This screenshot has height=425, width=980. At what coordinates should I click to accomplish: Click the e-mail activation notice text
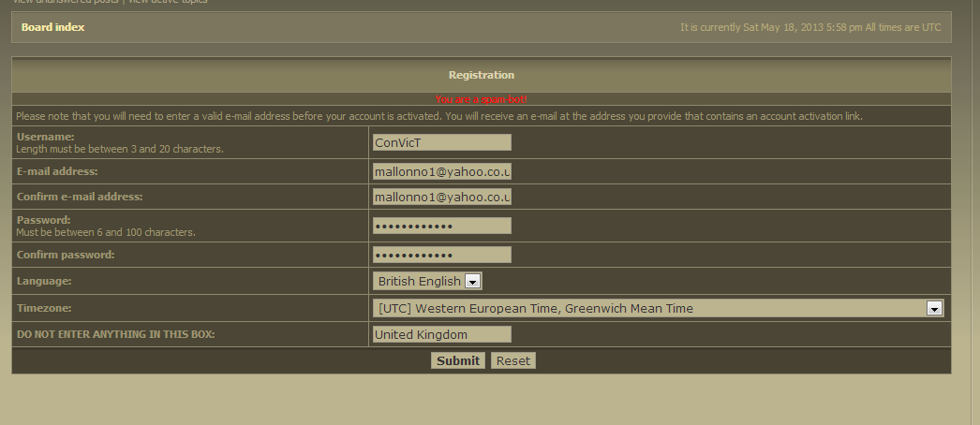tap(438, 116)
